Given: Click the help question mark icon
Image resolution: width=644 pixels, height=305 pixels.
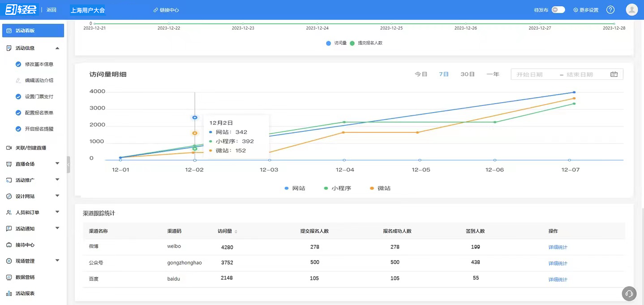Looking at the screenshot, I should click(x=610, y=10).
